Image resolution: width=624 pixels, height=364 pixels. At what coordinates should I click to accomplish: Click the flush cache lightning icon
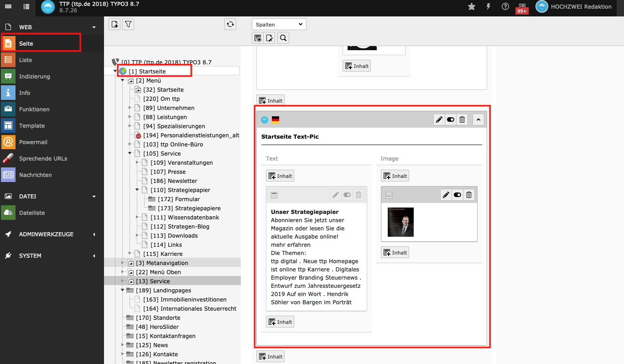489,6
